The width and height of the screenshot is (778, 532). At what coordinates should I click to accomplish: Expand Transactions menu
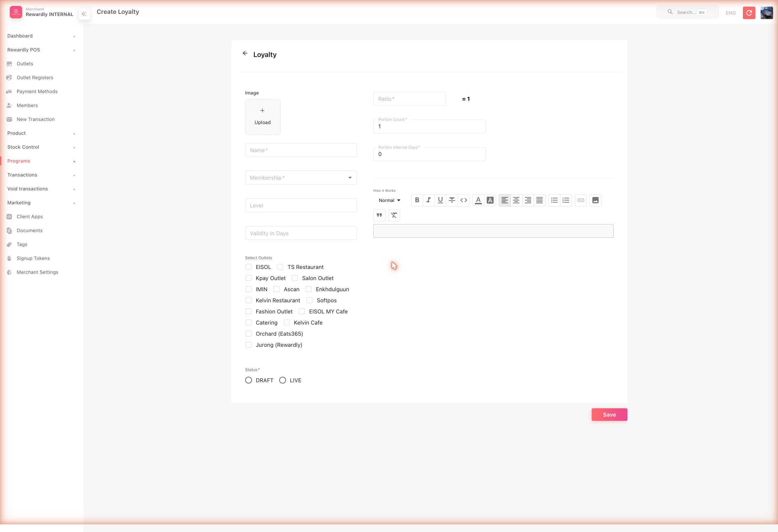41,175
